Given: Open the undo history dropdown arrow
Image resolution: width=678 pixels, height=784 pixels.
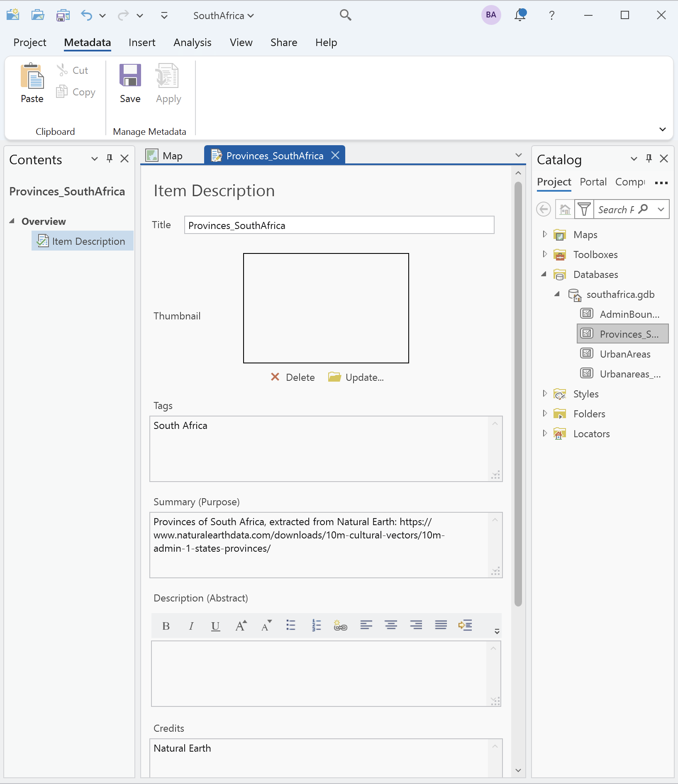Looking at the screenshot, I should pyautogui.click(x=102, y=16).
